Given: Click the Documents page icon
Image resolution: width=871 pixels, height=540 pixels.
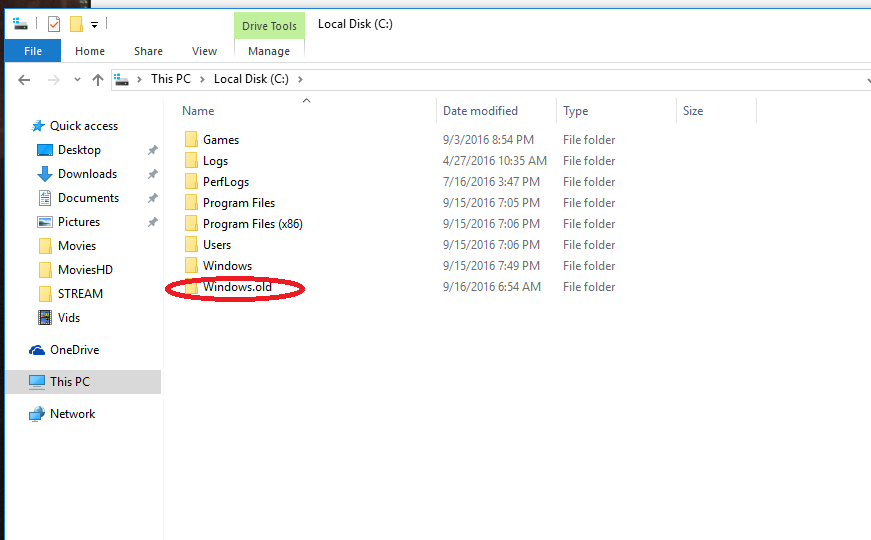Looking at the screenshot, I should (x=45, y=198).
